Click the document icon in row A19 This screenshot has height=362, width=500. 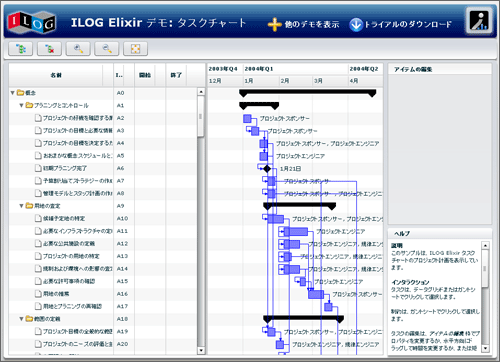[x=38, y=331]
